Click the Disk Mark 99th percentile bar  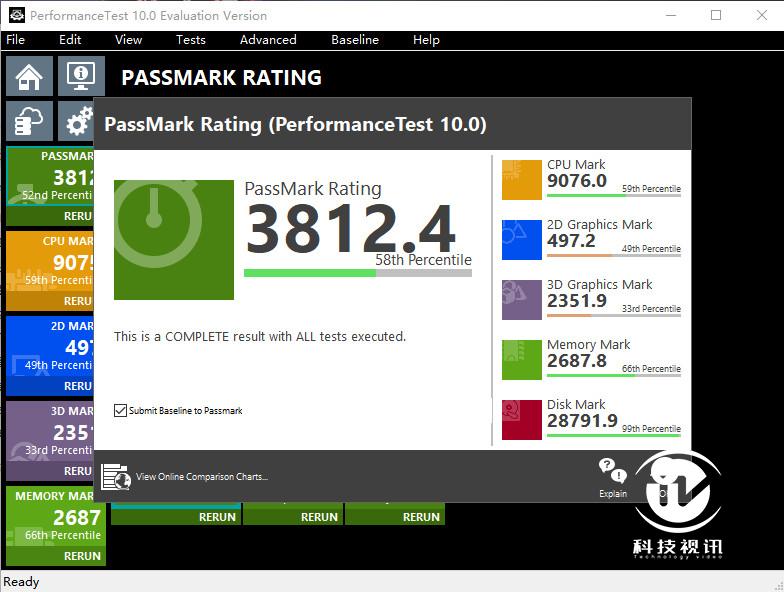click(614, 436)
